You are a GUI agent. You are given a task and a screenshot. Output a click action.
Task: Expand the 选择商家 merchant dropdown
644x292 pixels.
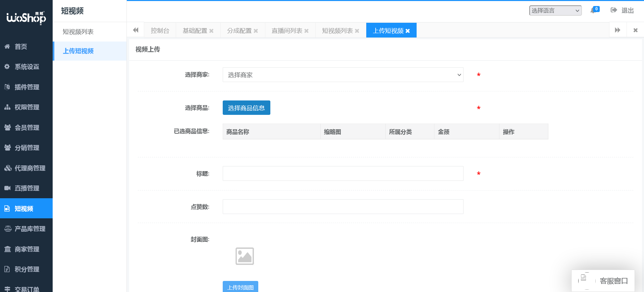point(343,75)
